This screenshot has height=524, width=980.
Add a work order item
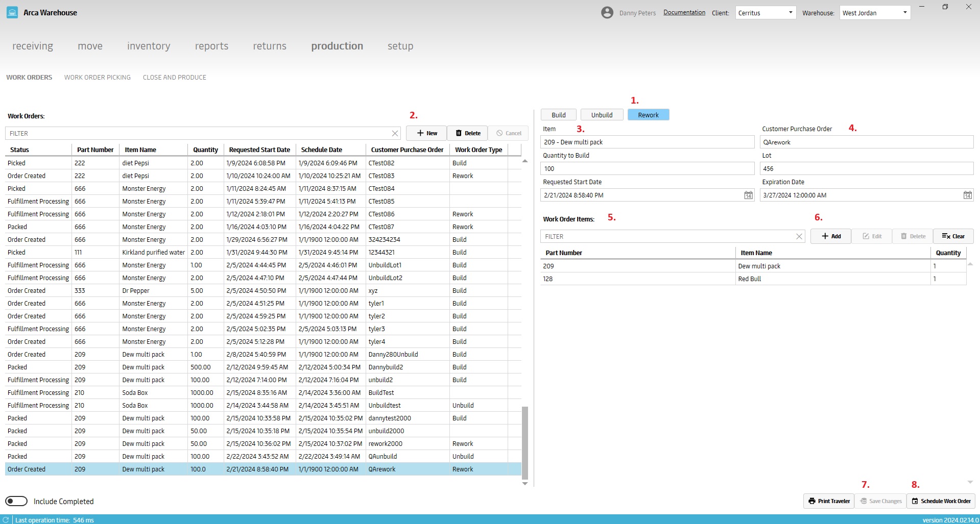(831, 236)
